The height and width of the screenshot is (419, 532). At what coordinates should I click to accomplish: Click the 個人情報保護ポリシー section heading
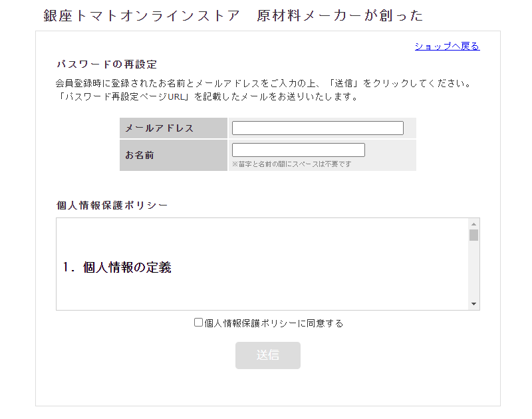tap(112, 205)
